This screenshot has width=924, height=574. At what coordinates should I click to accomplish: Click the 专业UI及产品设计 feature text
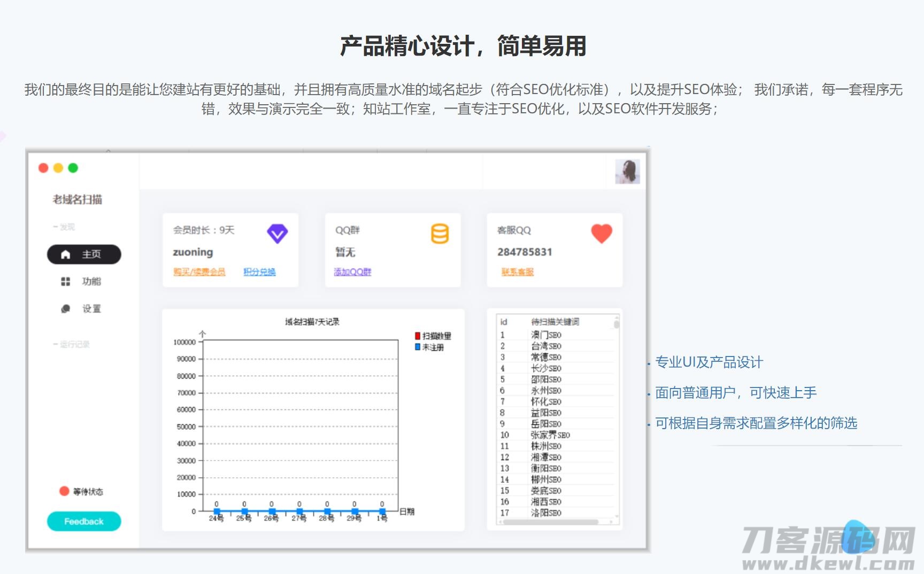pyautogui.click(x=709, y=362)
